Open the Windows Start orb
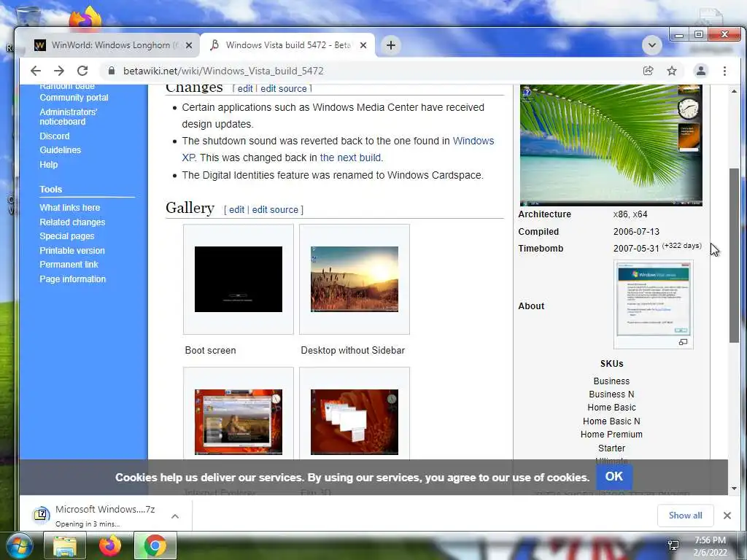Screen dimensions: 747x560 tap(19, 545)
